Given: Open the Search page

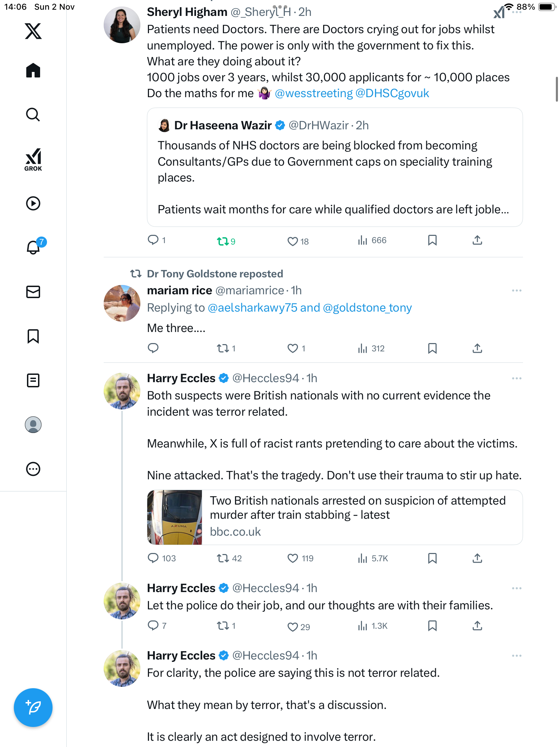Looking at the screenshot, I should [33, 115].
